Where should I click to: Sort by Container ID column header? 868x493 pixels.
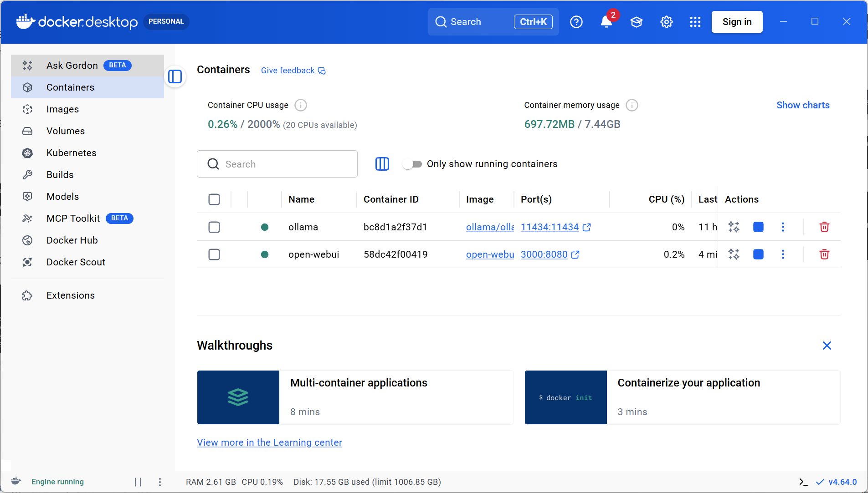(x=391, y=199)
